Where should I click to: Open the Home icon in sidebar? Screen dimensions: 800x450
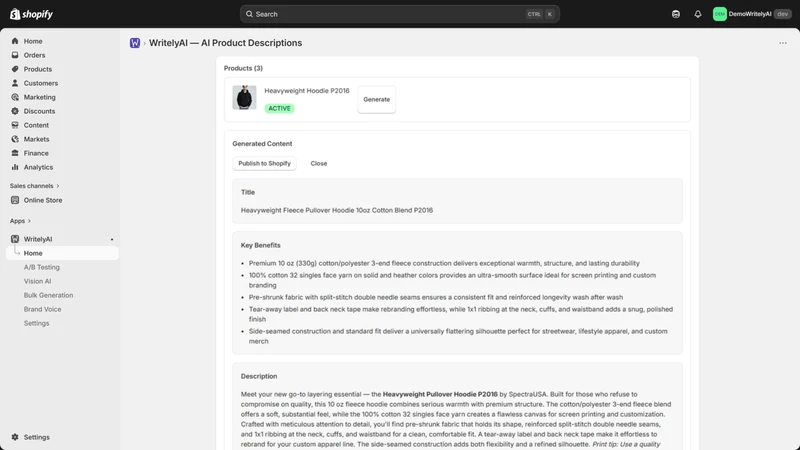15,41
